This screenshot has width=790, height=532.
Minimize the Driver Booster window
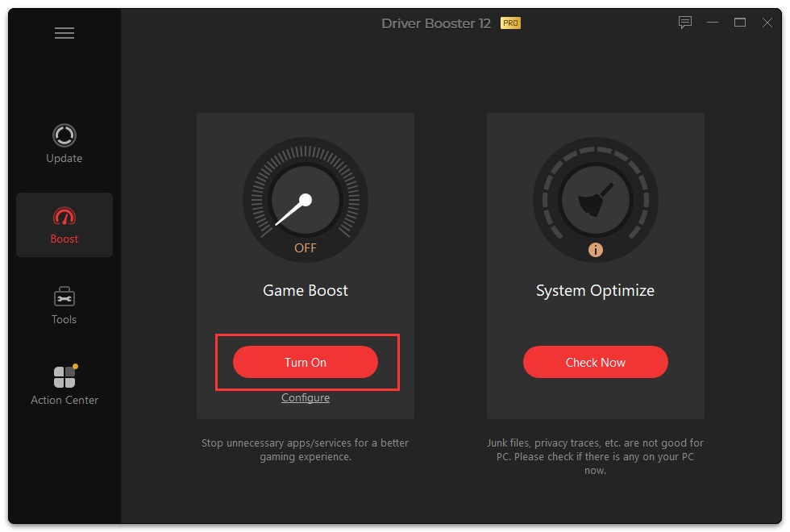click(713, 23)
